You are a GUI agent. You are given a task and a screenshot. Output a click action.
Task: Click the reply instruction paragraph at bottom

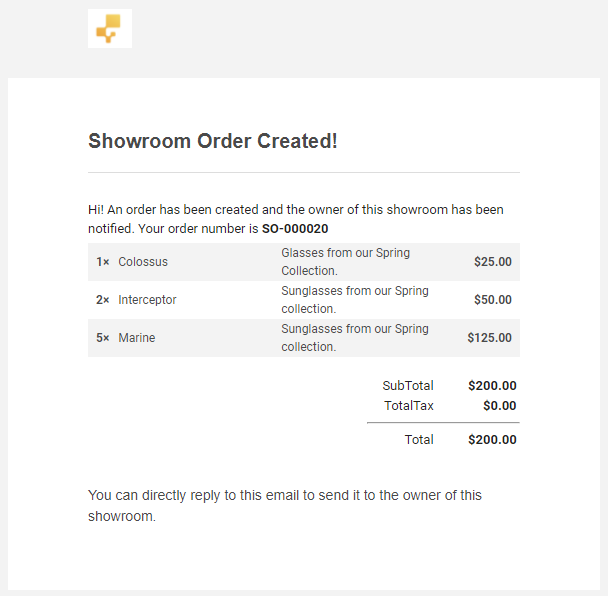point(285,506)
